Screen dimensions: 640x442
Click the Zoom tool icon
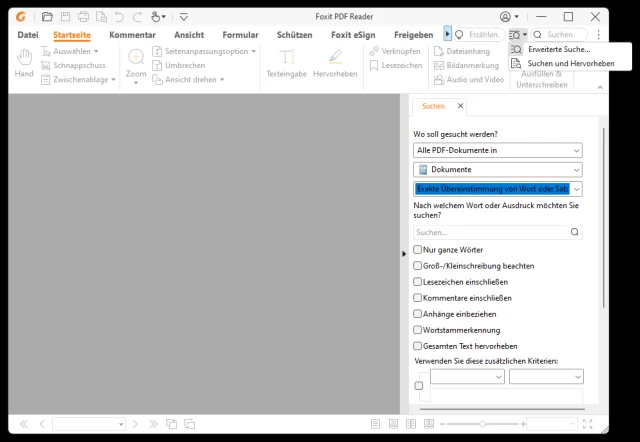(136, 62)
